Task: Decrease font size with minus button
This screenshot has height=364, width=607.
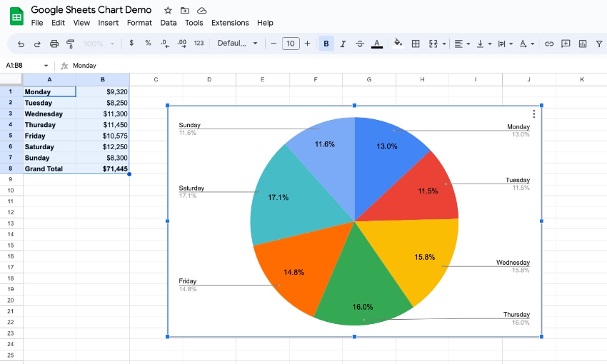Action: point(274,44)
